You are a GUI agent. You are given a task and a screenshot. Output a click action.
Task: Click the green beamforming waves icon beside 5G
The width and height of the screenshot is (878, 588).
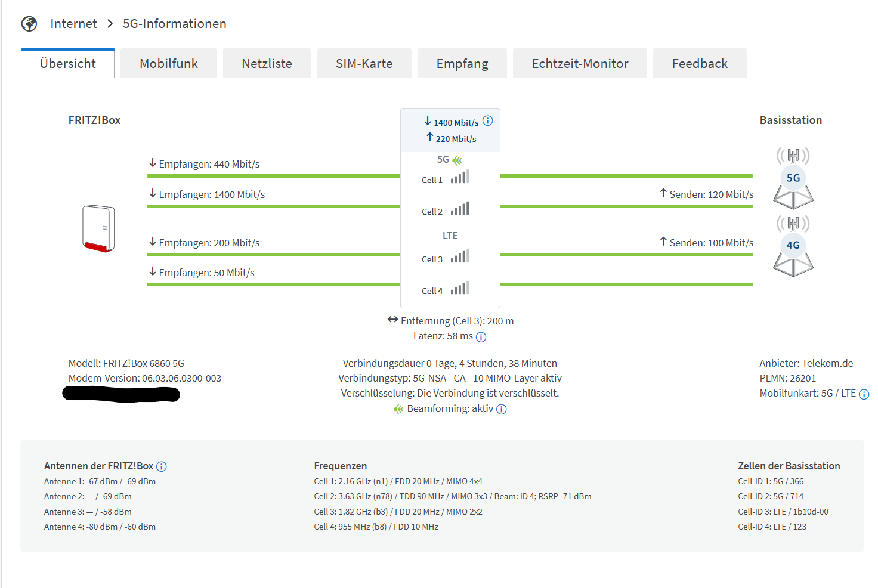[457, 160]
